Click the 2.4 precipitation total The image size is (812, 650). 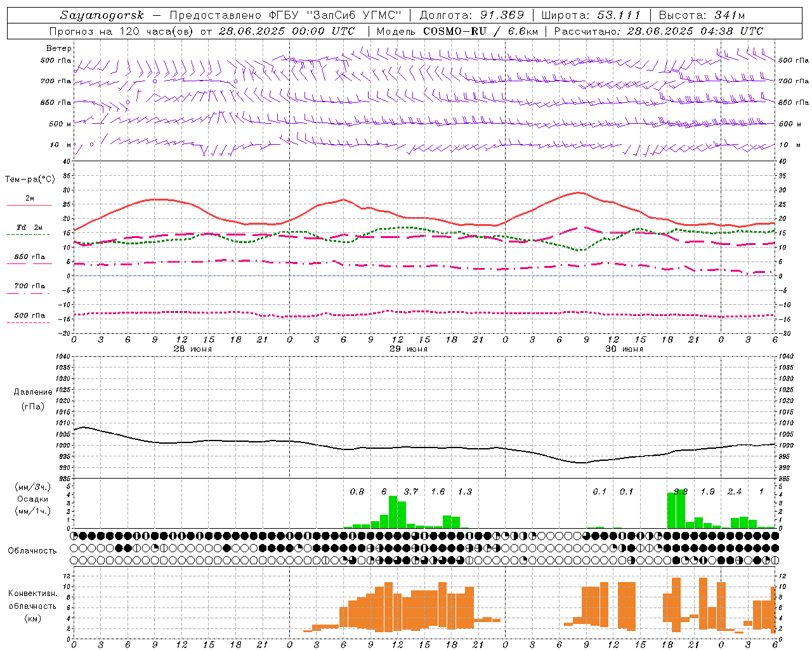(x=735, y=491)
